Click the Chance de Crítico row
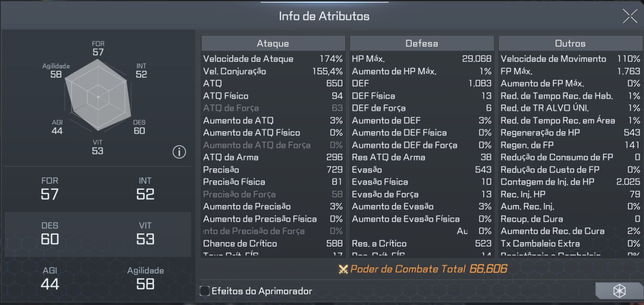644x305 pixels. coord(273,243)
